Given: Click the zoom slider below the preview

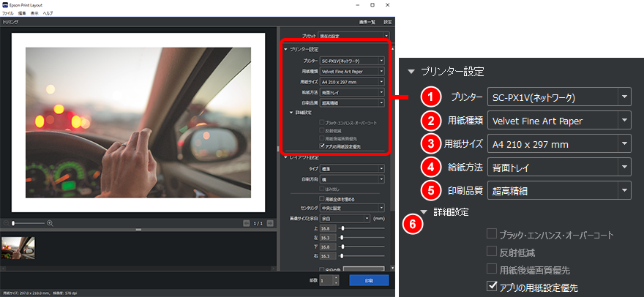Looking at the screenshot, I should pos(28,222).
